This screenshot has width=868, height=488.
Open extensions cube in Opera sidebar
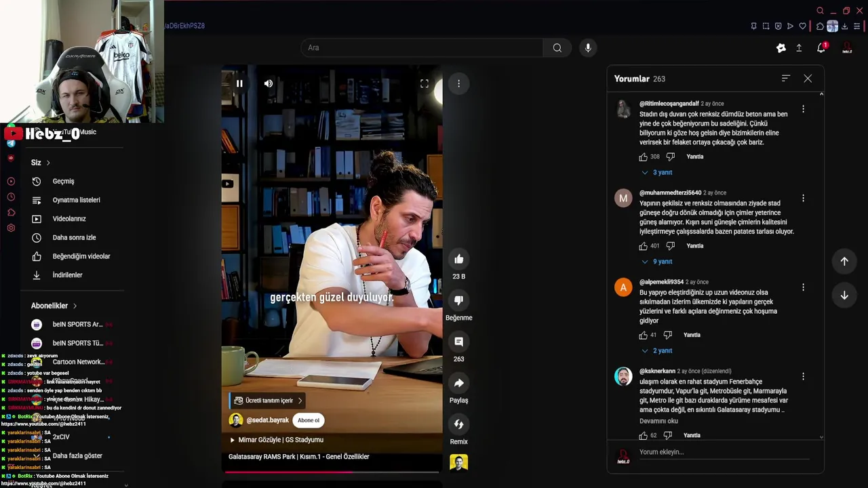11,213
